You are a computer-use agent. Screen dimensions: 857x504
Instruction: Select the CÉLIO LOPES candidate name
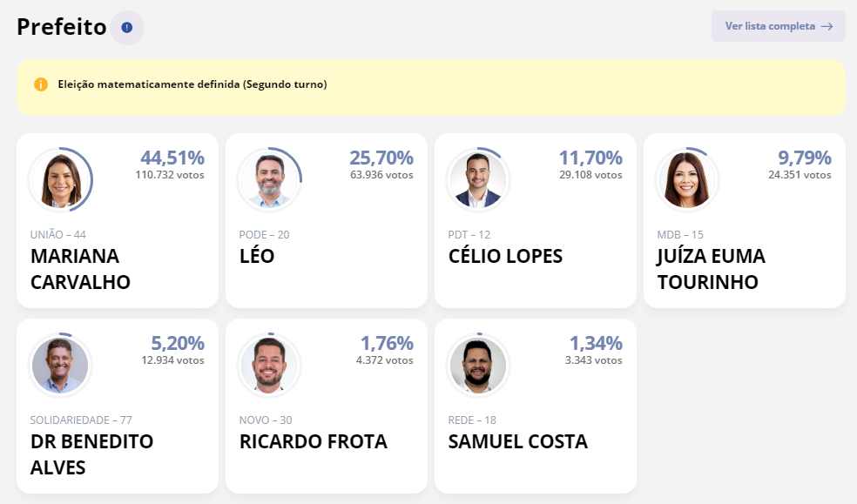[505, 256]
